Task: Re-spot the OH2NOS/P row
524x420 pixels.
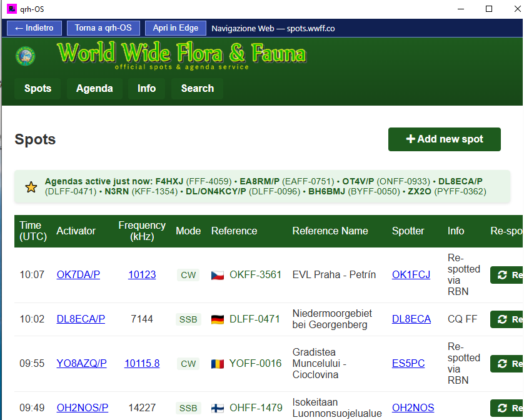Action: (506, 407)
